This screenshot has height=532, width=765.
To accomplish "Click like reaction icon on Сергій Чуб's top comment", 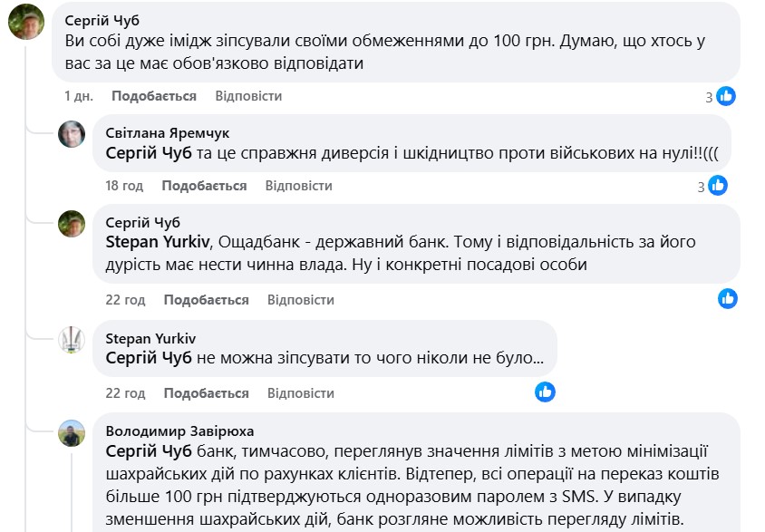I will (x=725, y=96).
